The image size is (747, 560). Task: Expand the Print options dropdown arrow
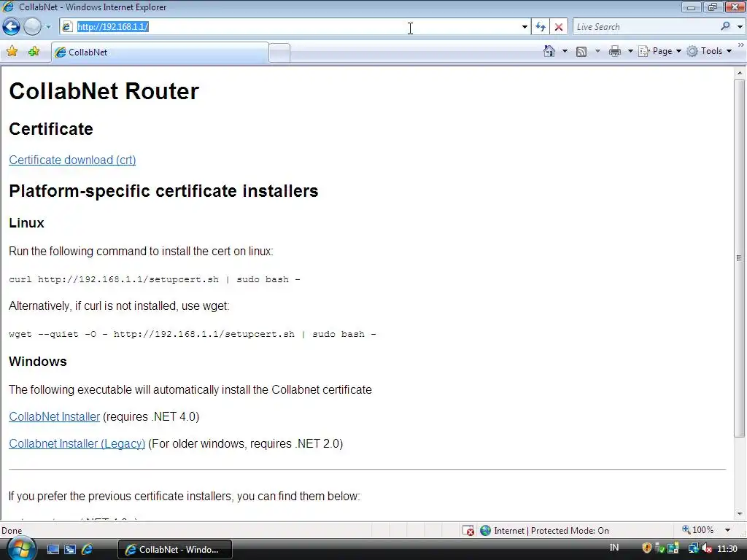pos(630,51)
